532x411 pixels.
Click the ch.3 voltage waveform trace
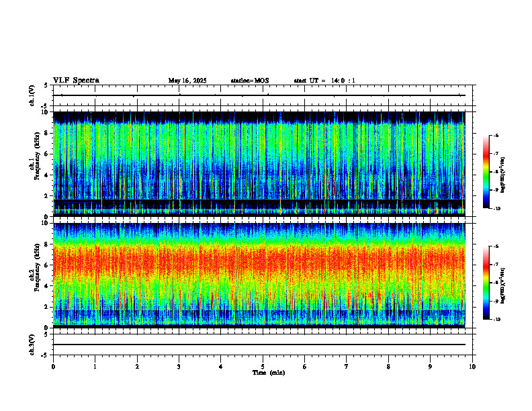(x=259, y=345)
